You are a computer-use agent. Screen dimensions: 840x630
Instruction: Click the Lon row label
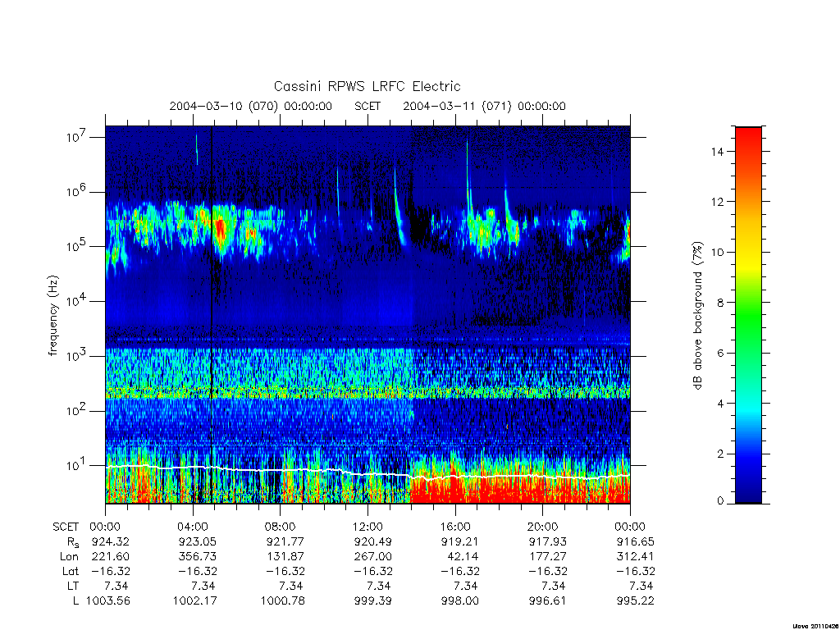click(69, 557)
